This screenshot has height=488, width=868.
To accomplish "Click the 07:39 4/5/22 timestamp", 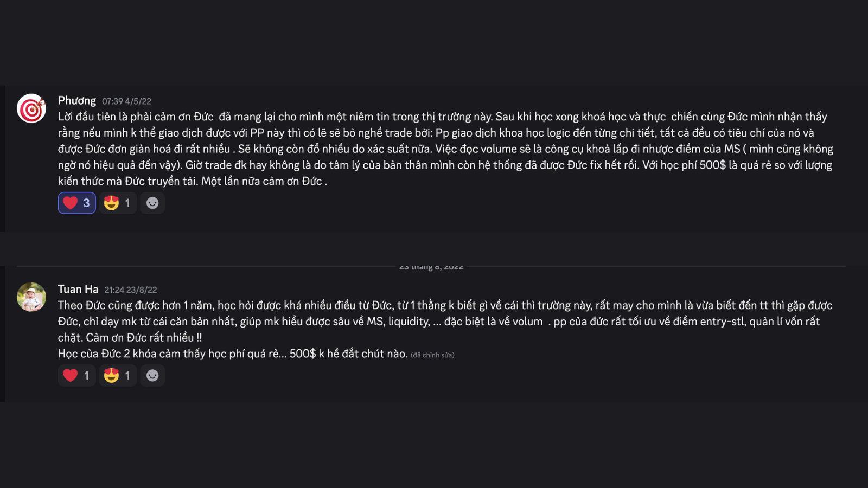I will pyautogui.click(x=126, y=101).
